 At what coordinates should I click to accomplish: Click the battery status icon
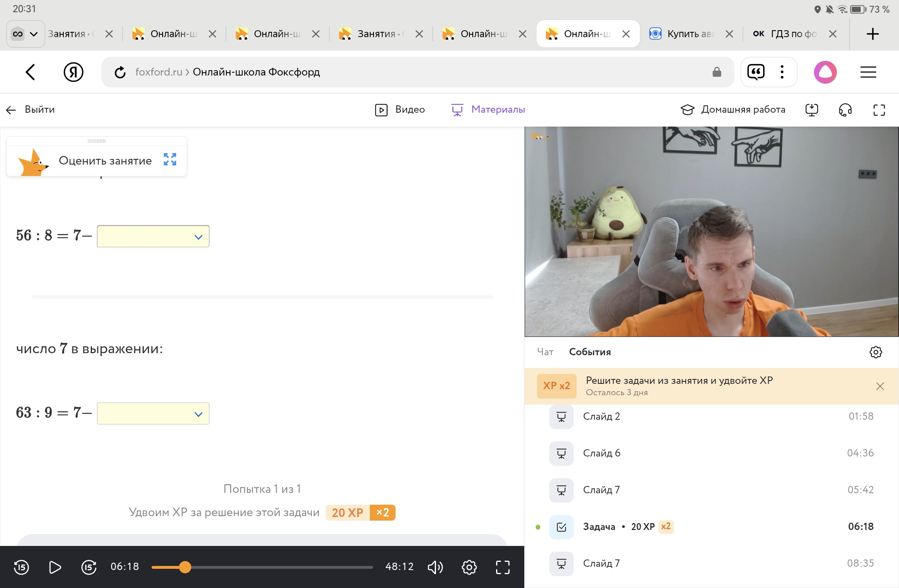point(858,9)
